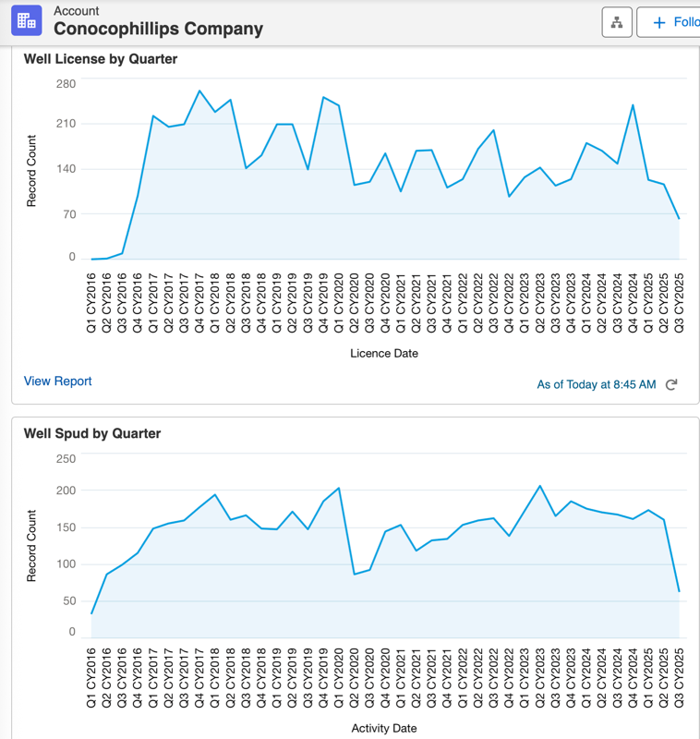Click Record Count label on Well Spud chart
Viewport: 700px width, 739px height.
[31, 545]
